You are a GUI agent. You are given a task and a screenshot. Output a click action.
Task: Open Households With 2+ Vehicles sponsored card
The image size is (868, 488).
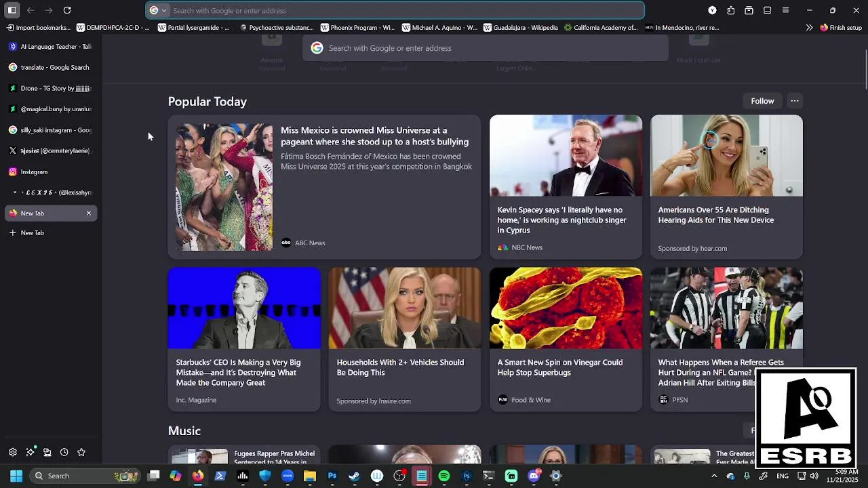point(405,340)
